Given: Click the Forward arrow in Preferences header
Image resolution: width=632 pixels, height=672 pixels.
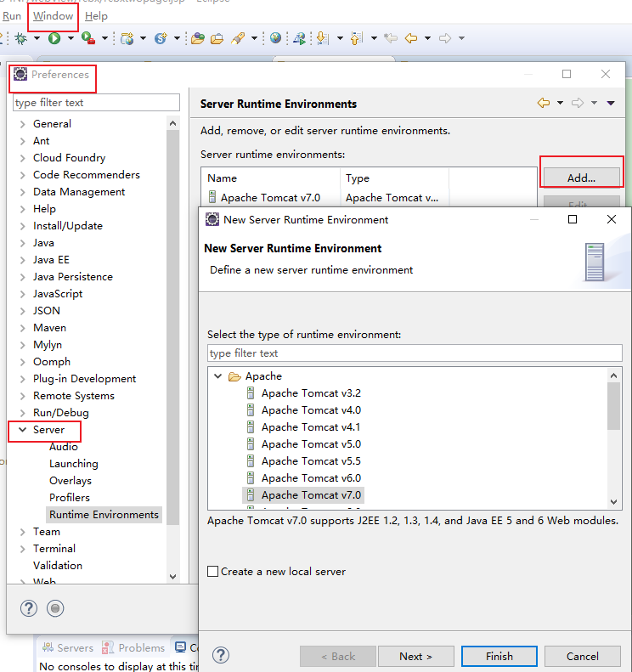Looking at the screenshot, I should point(578,103).
